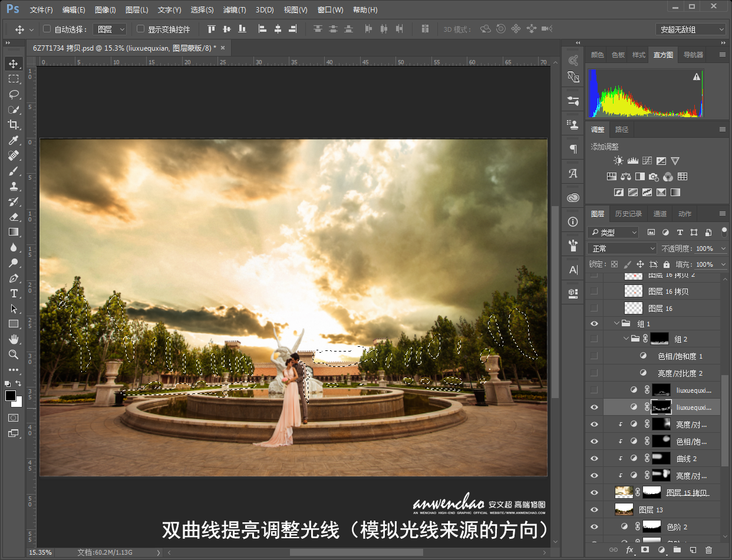732x560 pixels.
Task: Choose the Brush tool
Action: click(x=14, y=171)
